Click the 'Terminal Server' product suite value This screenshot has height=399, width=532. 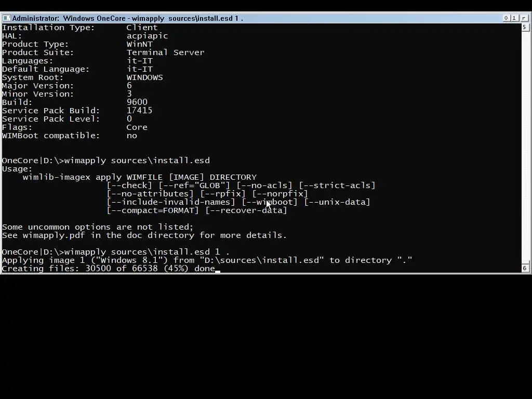[165, 52]
